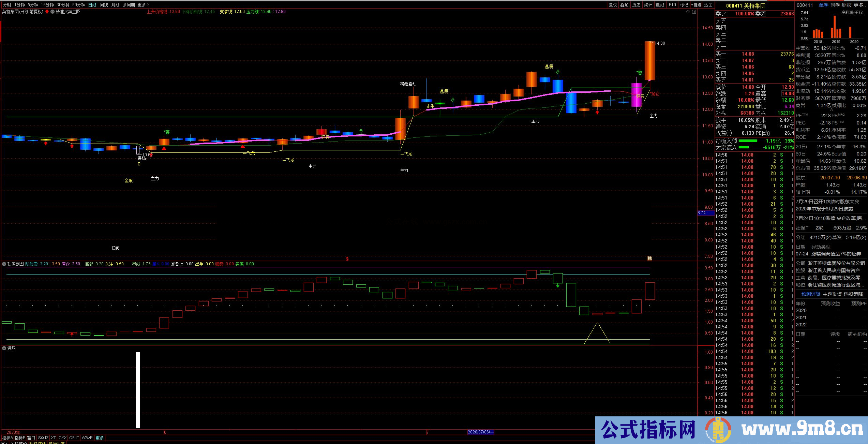Click the 榜 icon at chart bottom right

[649, 258]
